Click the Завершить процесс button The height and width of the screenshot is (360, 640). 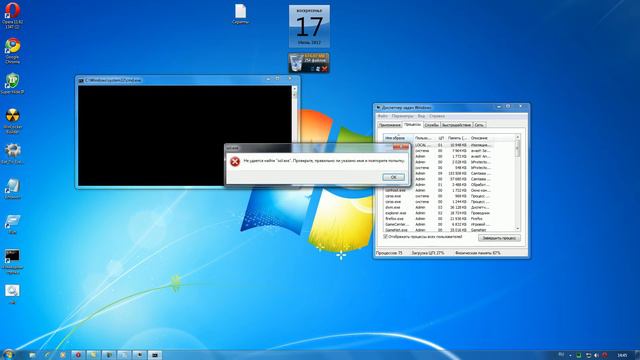click(x=499, y=238)
